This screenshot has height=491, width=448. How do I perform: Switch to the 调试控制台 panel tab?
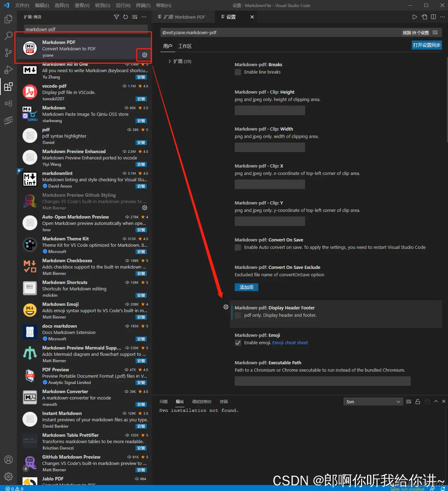[202, 402]
